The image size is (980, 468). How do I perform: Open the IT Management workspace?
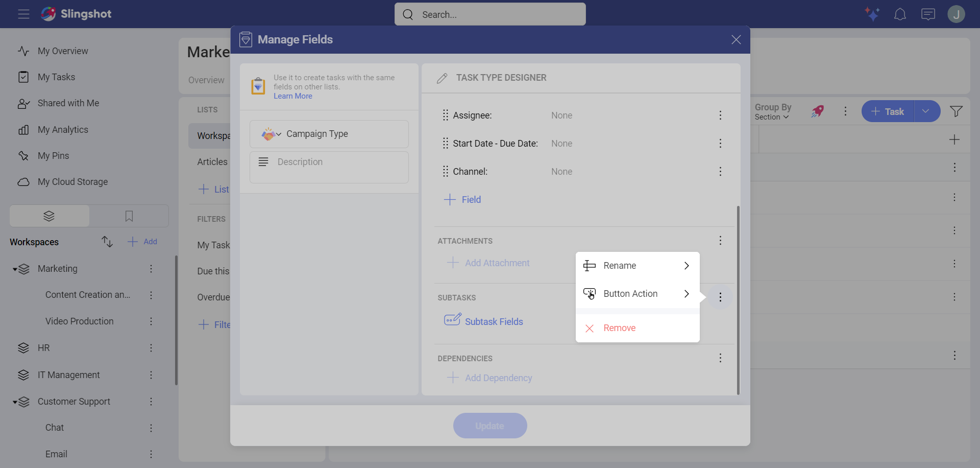pos(68,375)
